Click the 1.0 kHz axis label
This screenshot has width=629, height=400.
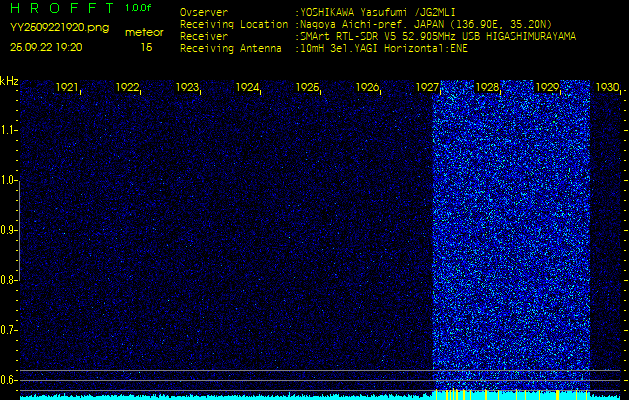point(7,181)
